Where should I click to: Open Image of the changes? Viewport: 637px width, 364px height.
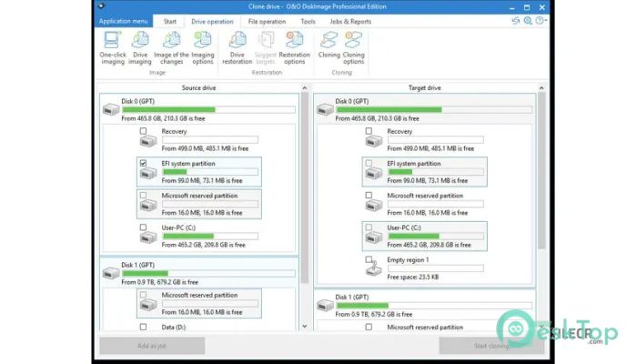pyautogui.click(x=171, y=48)
